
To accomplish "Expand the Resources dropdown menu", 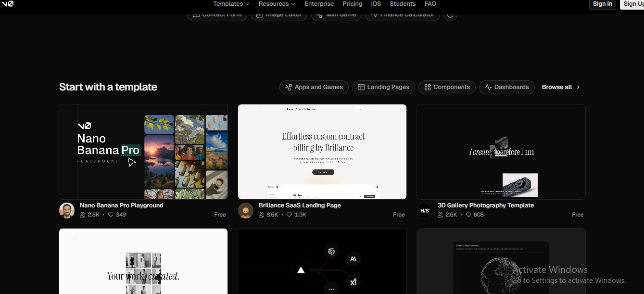I will click(x=277, y=4).
